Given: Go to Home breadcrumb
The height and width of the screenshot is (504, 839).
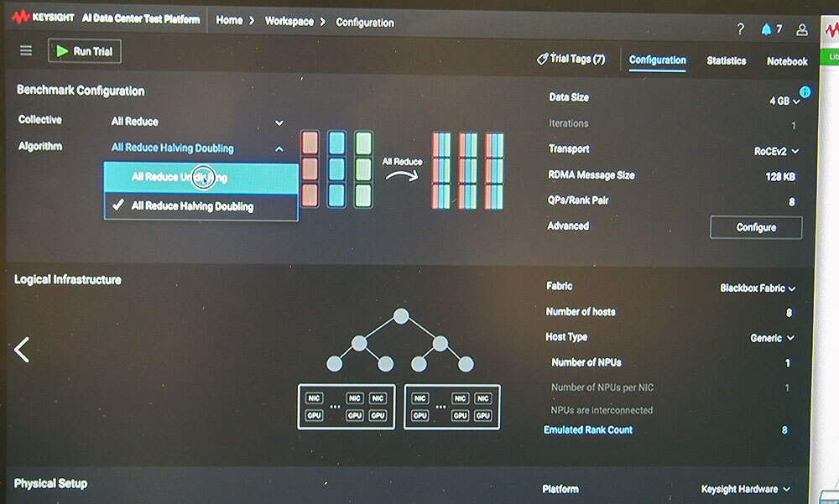Looking at the screenshot, I should click(229, 20).
